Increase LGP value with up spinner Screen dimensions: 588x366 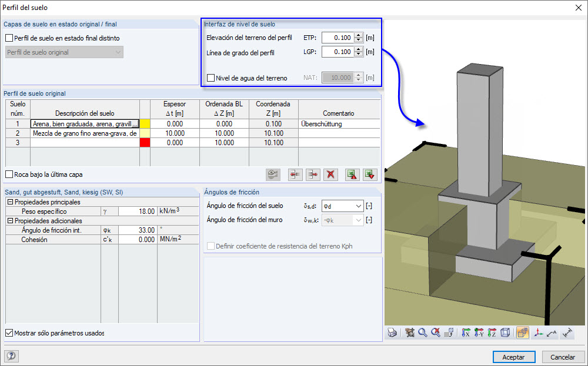(359, 49)
